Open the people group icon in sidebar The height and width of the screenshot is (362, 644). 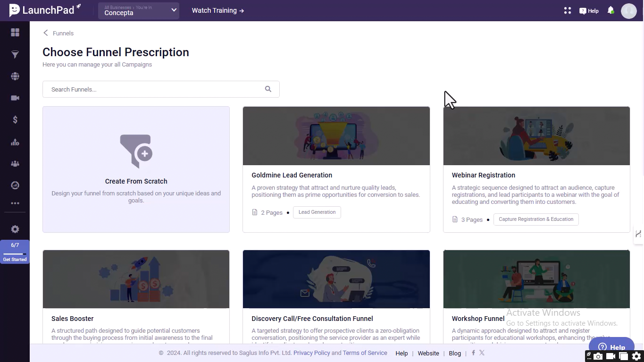click(x=15, y=164)
